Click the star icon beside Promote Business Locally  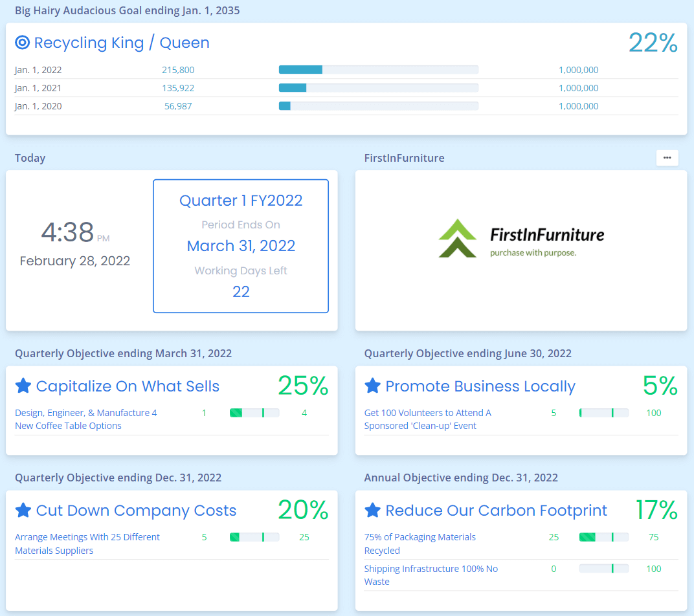coord(372,386)
